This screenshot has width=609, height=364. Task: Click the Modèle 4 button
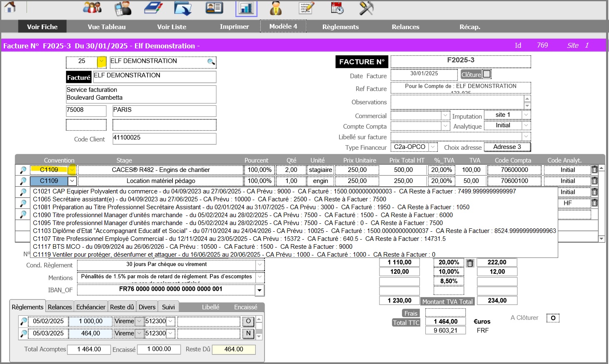coord(283,26)
